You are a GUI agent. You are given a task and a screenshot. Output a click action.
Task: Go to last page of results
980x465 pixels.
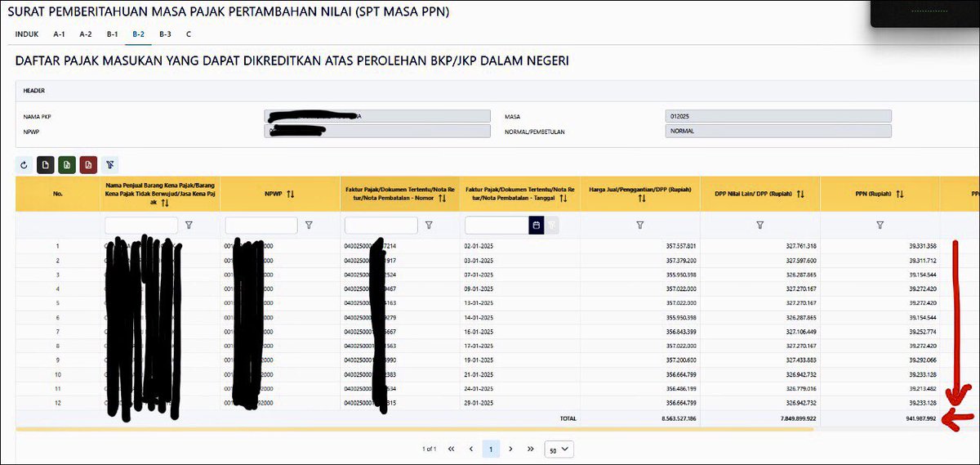pyautogui.click(x=531, y=449)
